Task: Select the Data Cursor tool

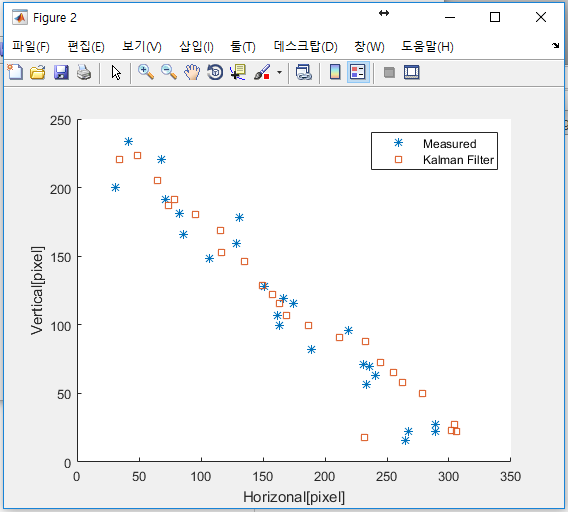Action: click(x=238, y=72)
